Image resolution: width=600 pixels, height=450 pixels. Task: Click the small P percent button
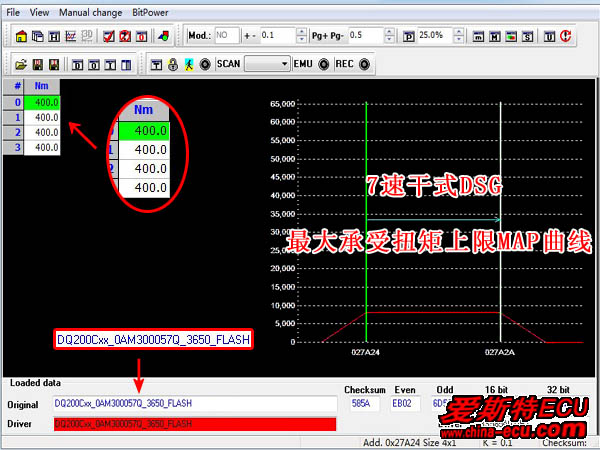click(408, 36)
